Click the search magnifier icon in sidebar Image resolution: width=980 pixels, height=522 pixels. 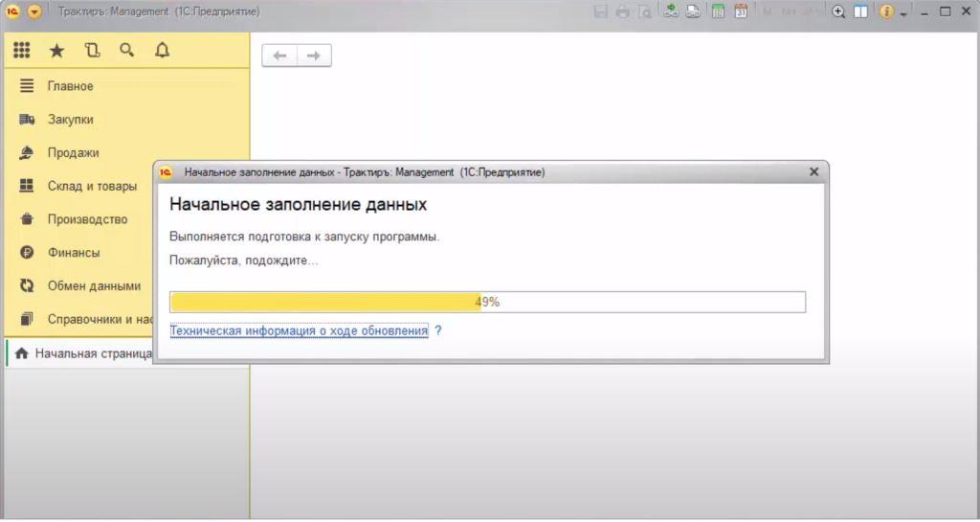coord(126,51)
